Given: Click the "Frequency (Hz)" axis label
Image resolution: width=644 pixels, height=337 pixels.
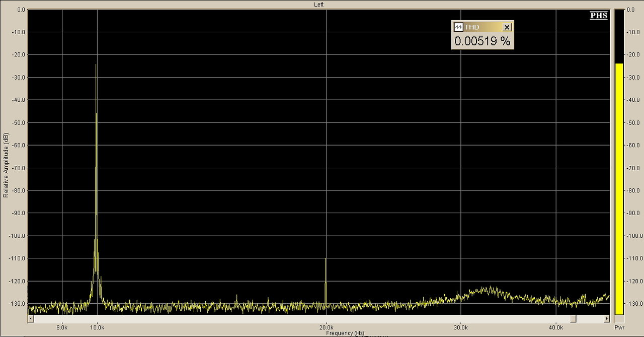Looking at the screenshot, I should pos(345,333).
